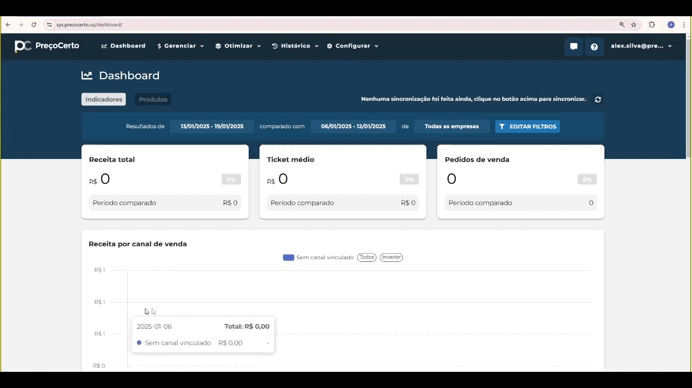Screen dimensions: 692x388
Task: Click the sync refresh icon
Action: pyautogui.click(x=598, y=99)
